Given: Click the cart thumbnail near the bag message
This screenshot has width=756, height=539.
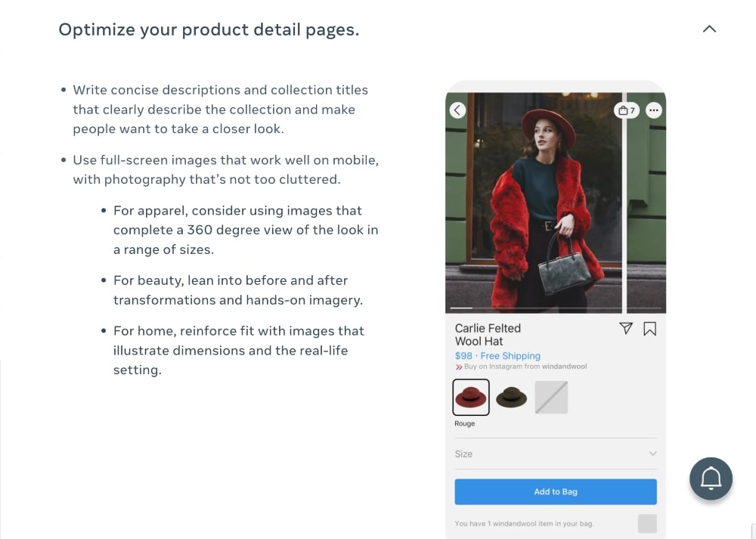Looking at the screenshot, I should [x=647, y=522].
